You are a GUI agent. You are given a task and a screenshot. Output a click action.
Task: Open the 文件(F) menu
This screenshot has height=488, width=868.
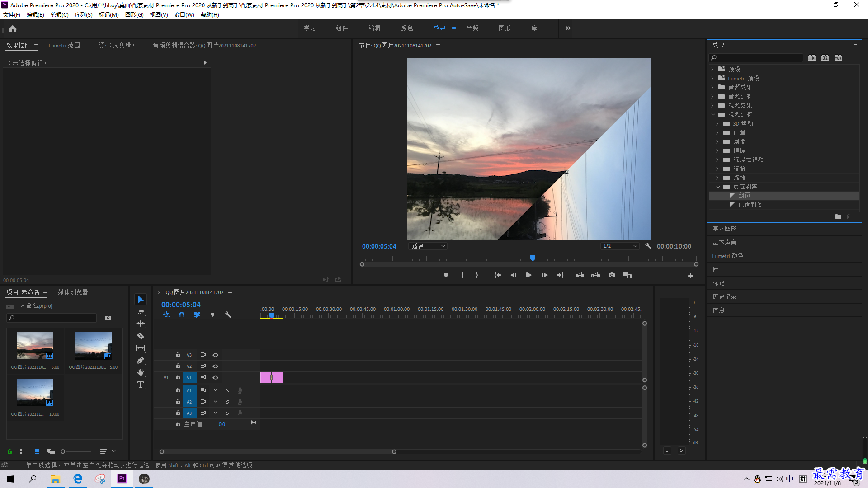(12, 15)
